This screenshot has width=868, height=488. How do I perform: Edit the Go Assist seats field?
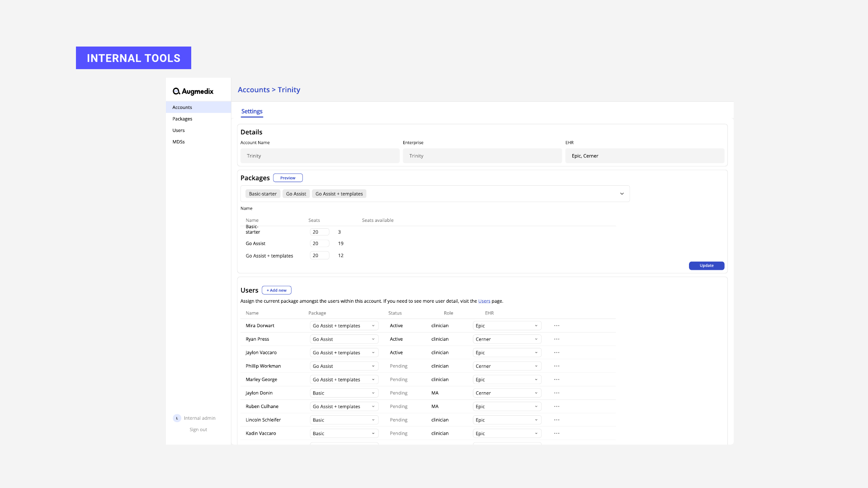tap(320, 244)
